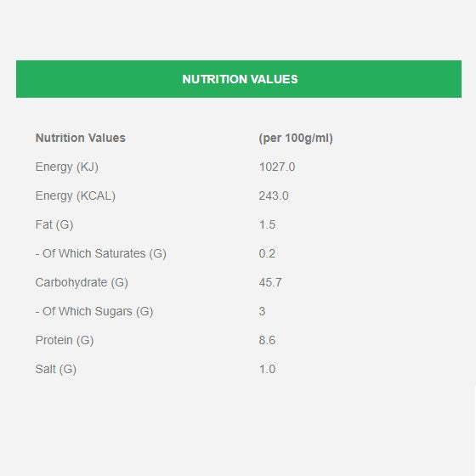Select the Fat (G) row label
476x476 pixels.
click(x=54, y=224)
